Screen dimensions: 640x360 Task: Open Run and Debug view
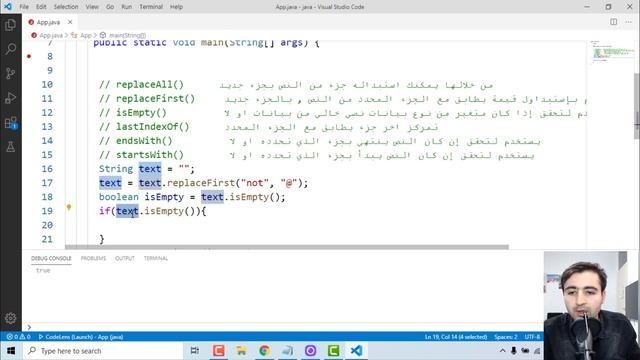point(11,98)
